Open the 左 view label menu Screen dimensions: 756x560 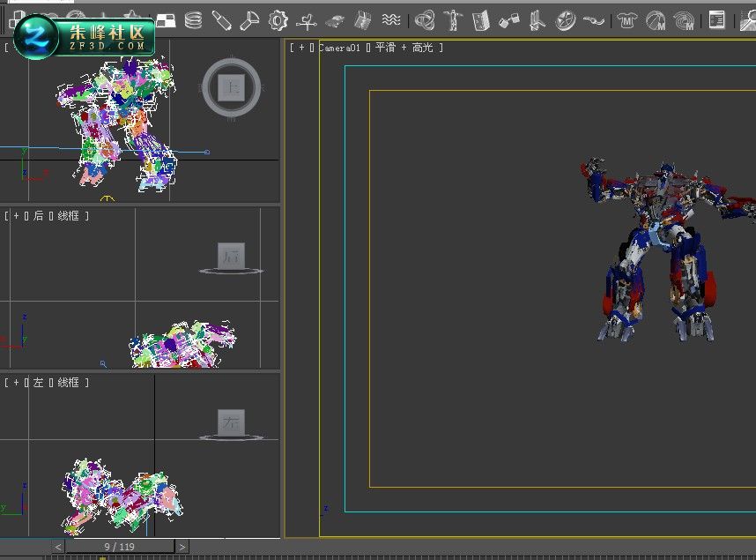(38, 383)
